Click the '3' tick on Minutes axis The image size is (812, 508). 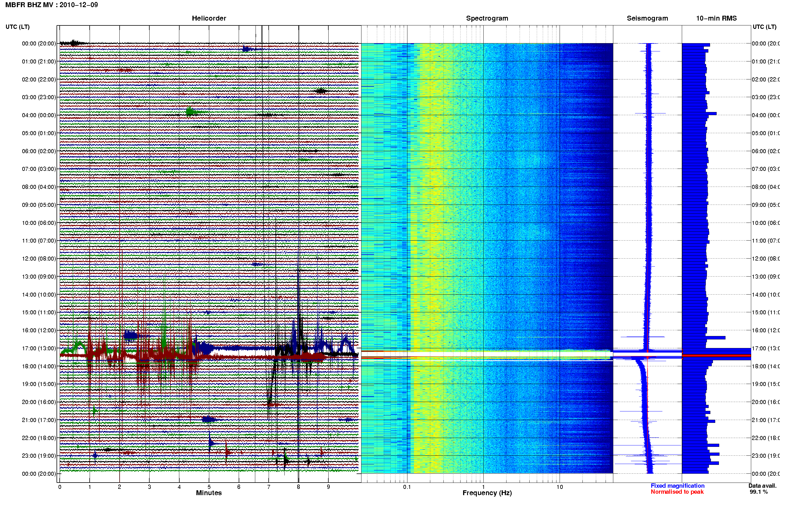(149, 487)
